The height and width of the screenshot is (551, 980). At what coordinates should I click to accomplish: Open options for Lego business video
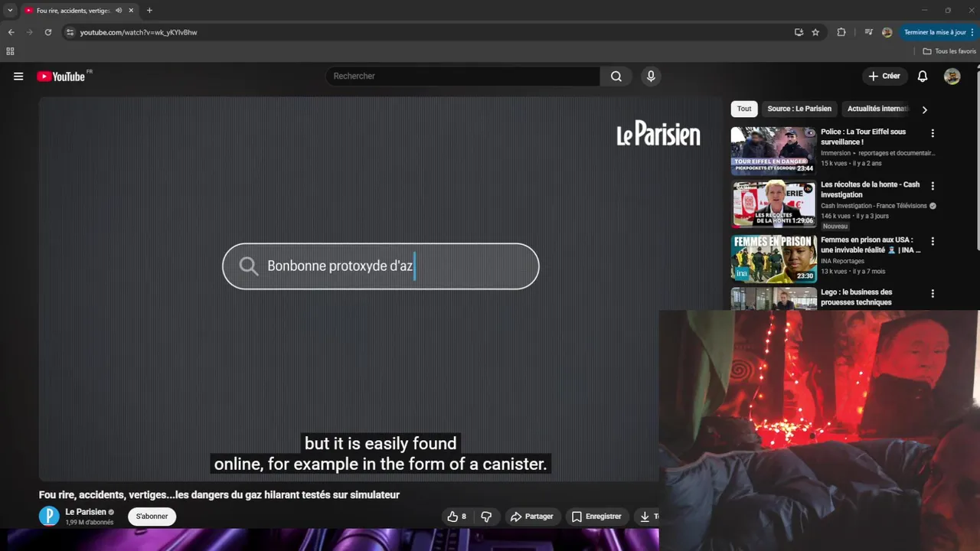tap(933, 293)
